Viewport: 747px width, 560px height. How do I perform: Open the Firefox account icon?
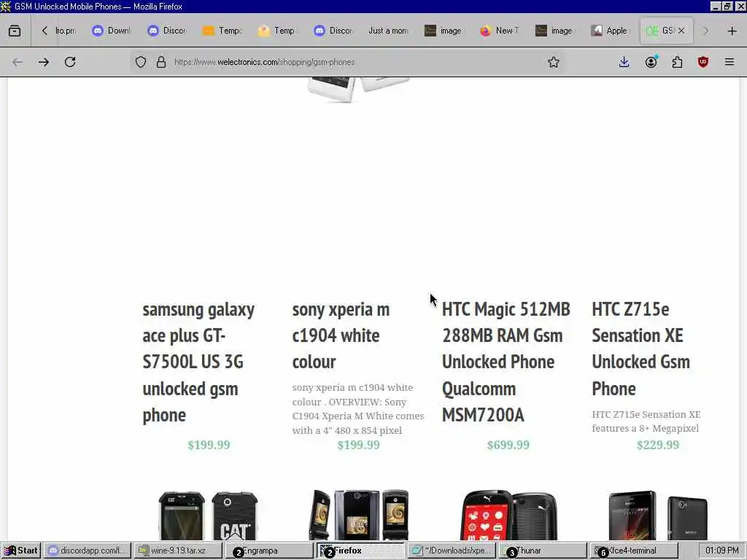(651, 62)
